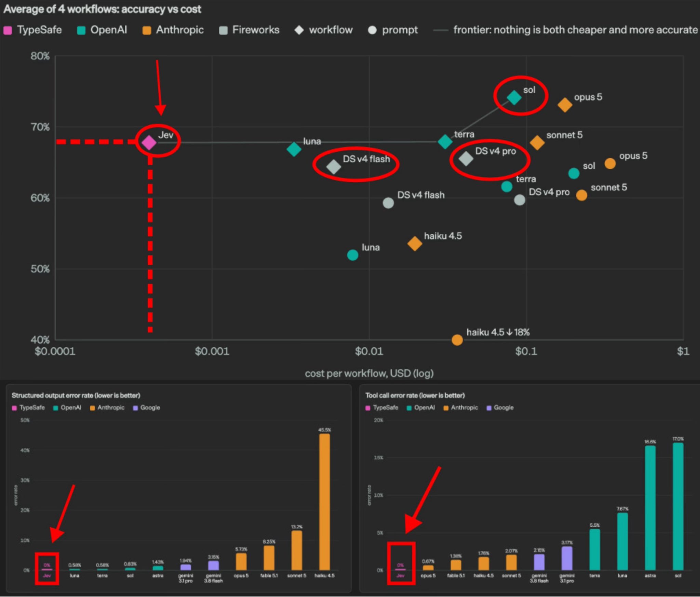Toggle workflow diamond legend entry
The image size is (700, 597).
[x=324, y=30]
